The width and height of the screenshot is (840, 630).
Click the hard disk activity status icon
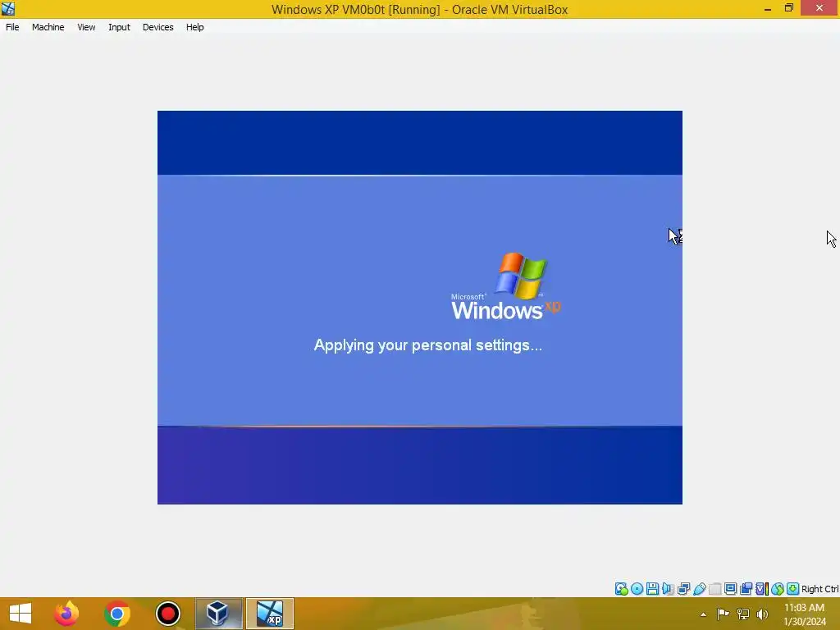pyautogui.click(x=622, y=589)
